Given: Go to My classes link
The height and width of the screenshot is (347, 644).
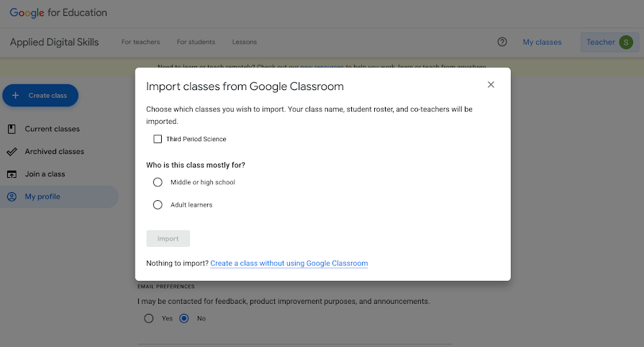Looking at the screenshot, I should coord(542,42).
